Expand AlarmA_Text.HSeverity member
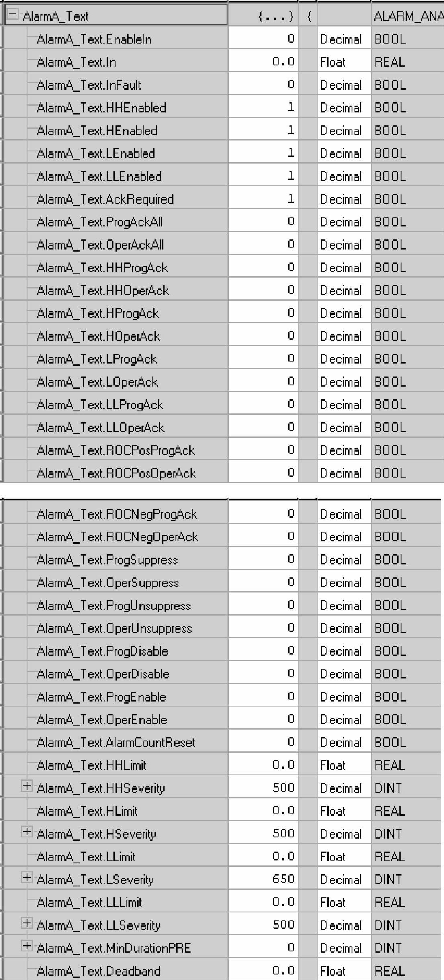Screen dimensions: 444x980 tap(27, 832)
